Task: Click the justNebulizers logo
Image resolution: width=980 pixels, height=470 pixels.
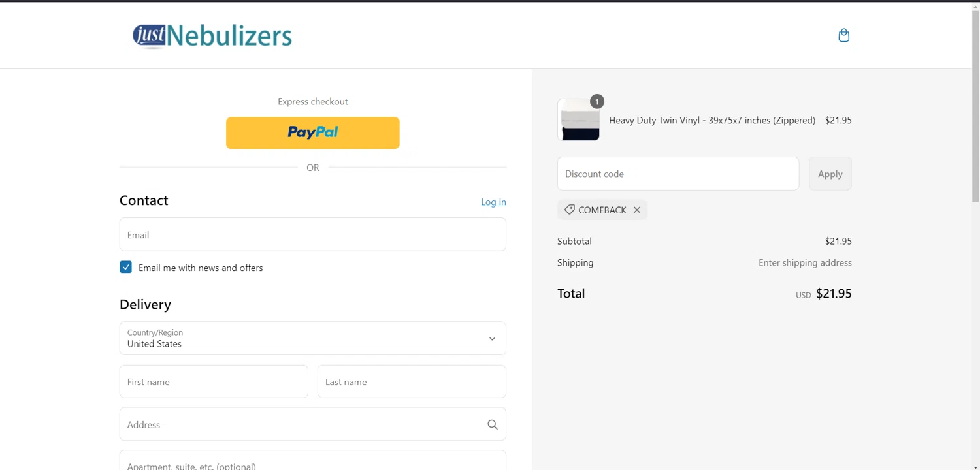Action: [x=212, y=36]
